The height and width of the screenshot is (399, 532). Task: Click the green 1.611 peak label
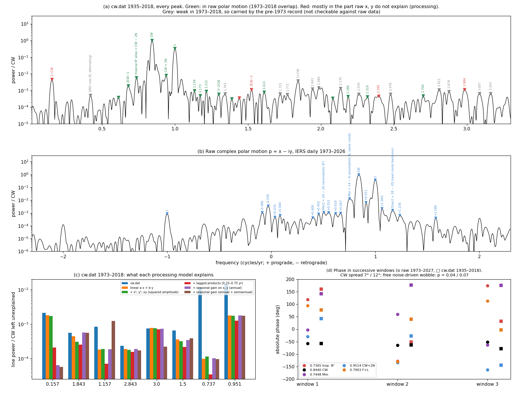(264, 85)
